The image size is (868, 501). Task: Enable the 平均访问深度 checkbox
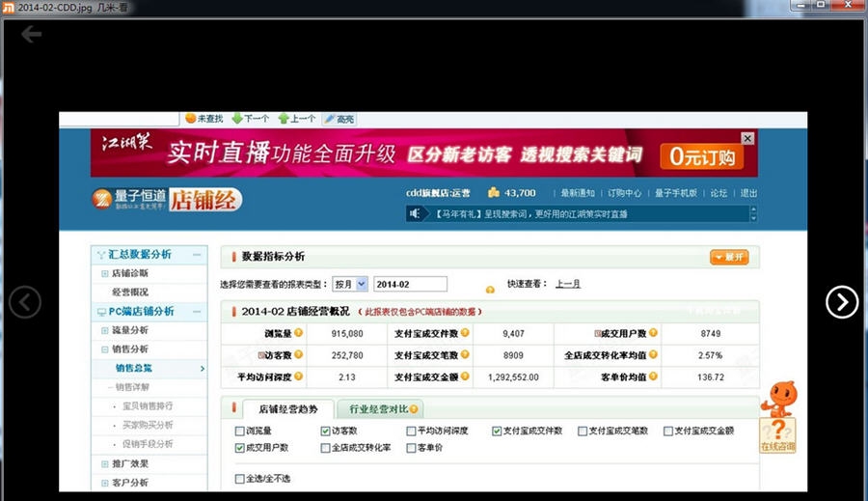coord(411,431)
